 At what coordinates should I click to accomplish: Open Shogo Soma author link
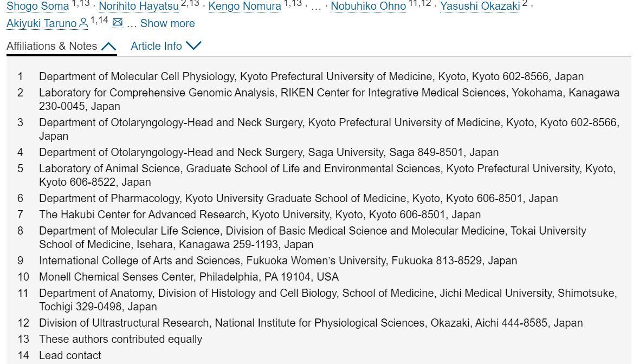pos(37,6)
